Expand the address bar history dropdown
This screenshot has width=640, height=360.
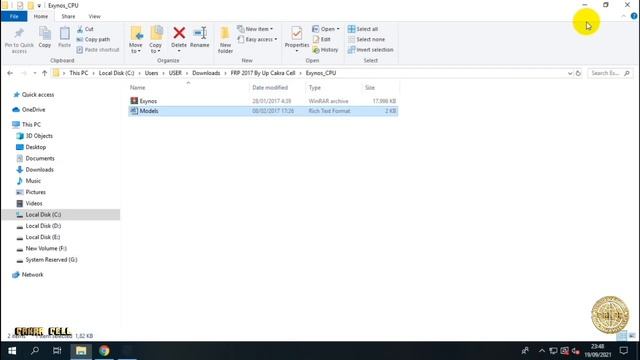click(570, 73)
